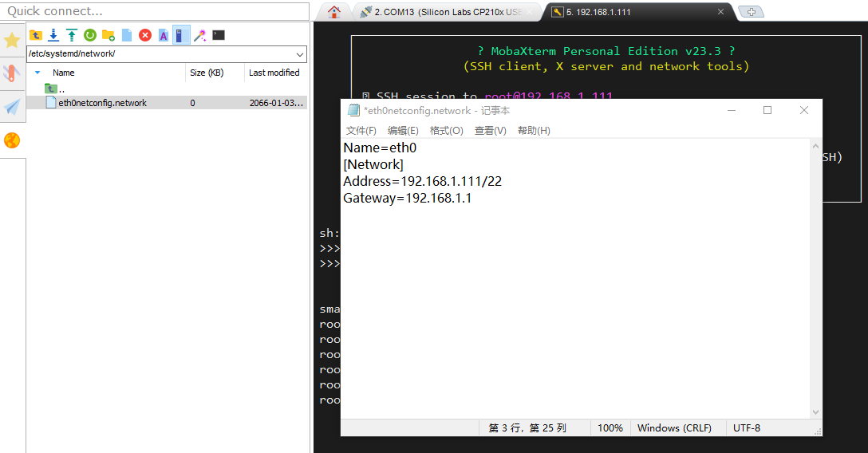
Task: Minimize the Notepad window
Action: [732, 110]
